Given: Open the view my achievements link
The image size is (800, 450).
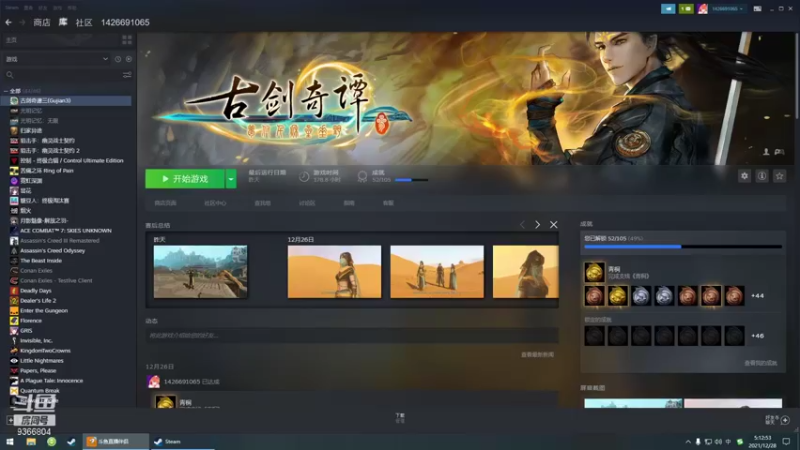Looking at the screenshot, I should [761, 363].
